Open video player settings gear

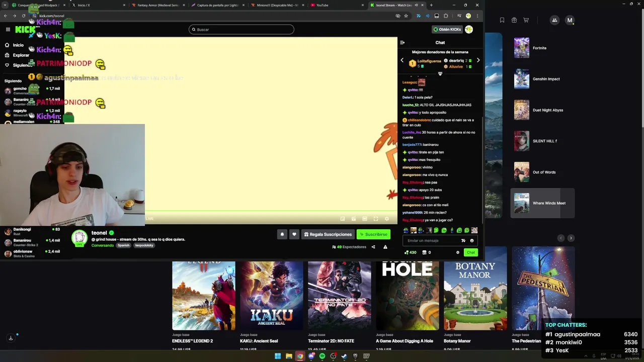point(387,219)
